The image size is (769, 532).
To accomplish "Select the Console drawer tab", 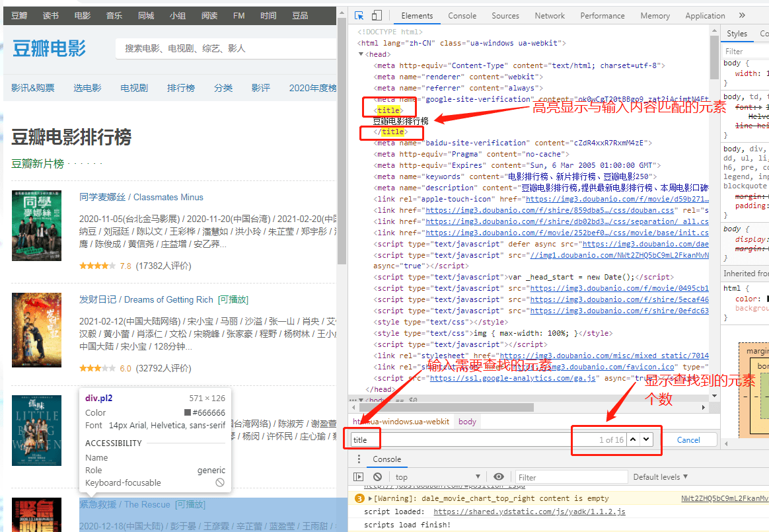I will coord(386,459).
